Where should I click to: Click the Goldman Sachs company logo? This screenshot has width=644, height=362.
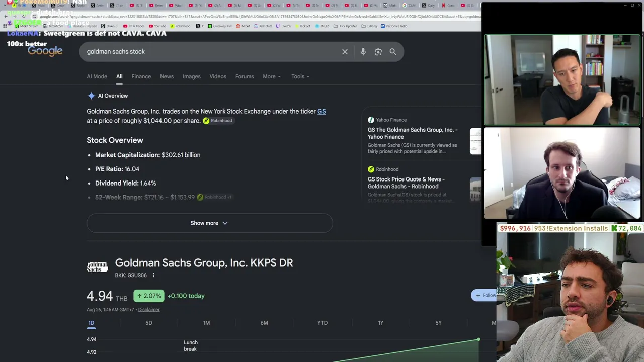click(x=97, y=267)
